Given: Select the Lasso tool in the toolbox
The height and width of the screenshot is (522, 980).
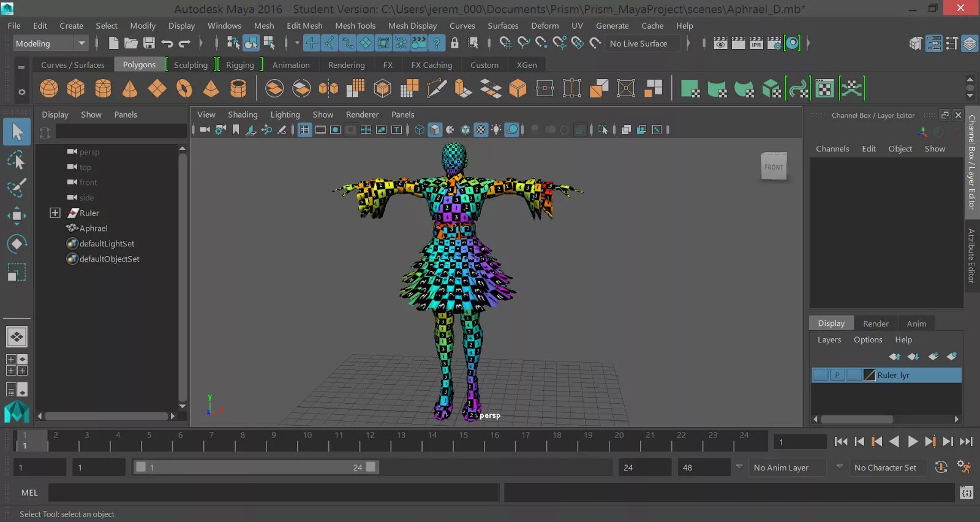Looking at the screenshot, I should click(x=17, y=161).
